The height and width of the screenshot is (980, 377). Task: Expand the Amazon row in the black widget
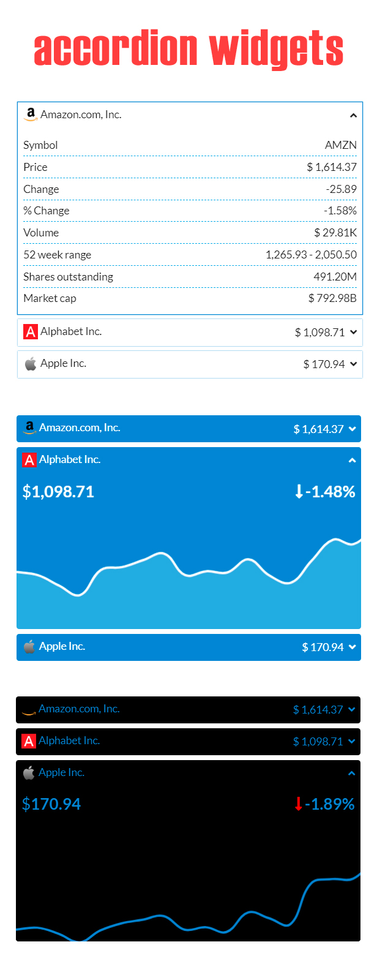(x=351, y=710)
